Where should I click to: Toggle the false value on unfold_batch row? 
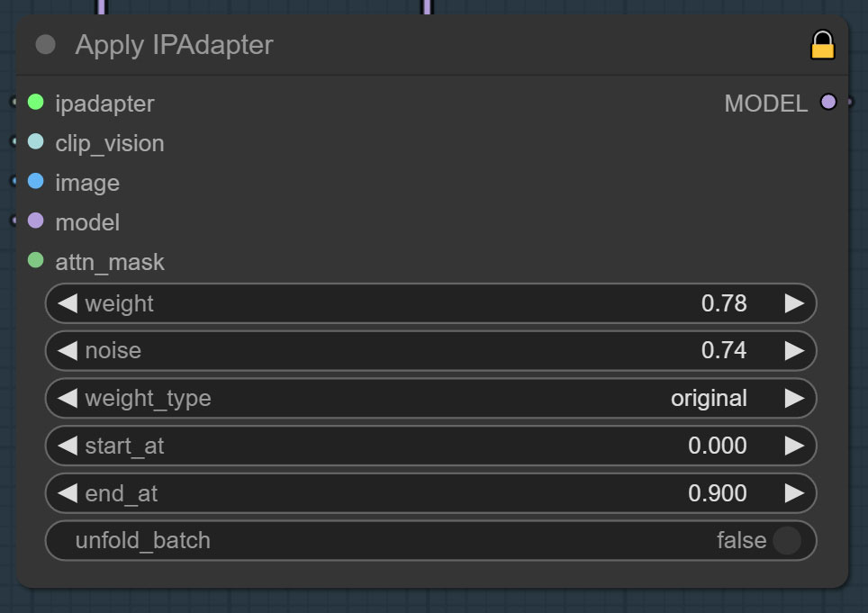pyautogui.click(x=742, y=540)
